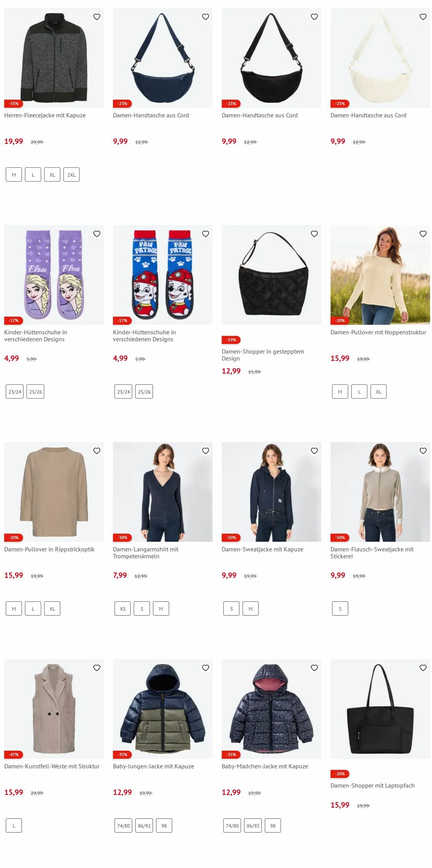Favorite the Damen-Pullover mit Noppenstruktur
This screenshot has width=432, height=868.
423,234
